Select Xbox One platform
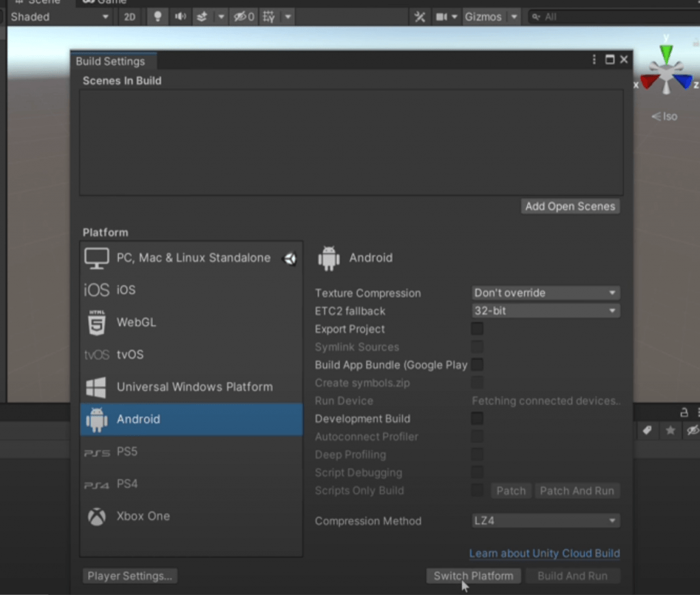This screenshot has width=700, height=595. tap(191, 516)
